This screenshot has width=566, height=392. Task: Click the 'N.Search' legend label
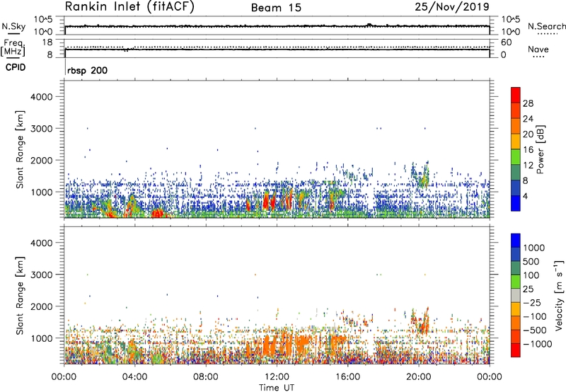546,26
